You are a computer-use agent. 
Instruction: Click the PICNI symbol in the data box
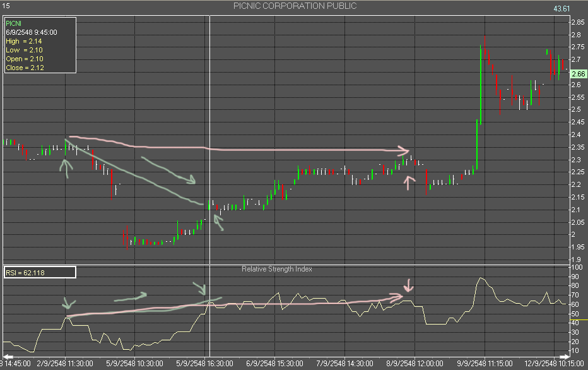pos(13,23)
